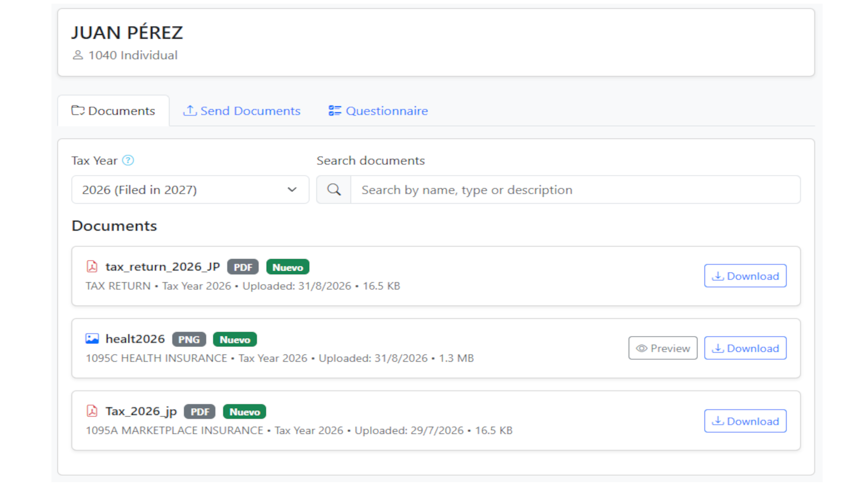Click the file name healt2026

[135, 339]
